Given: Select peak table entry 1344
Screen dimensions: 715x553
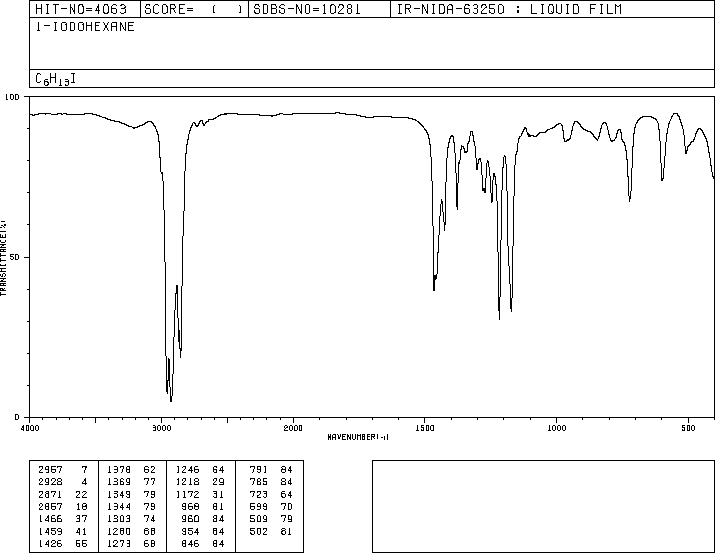Looking at the screenshot, I should click(x=119, y=506).
